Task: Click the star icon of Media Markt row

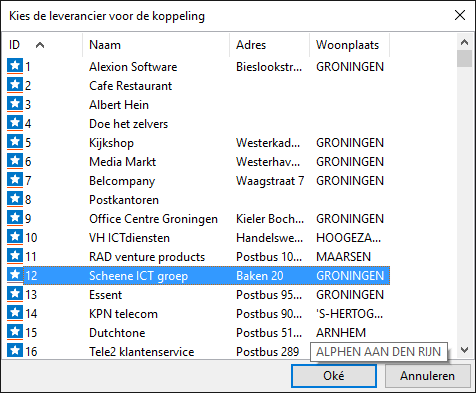Action: pos(15,161)
